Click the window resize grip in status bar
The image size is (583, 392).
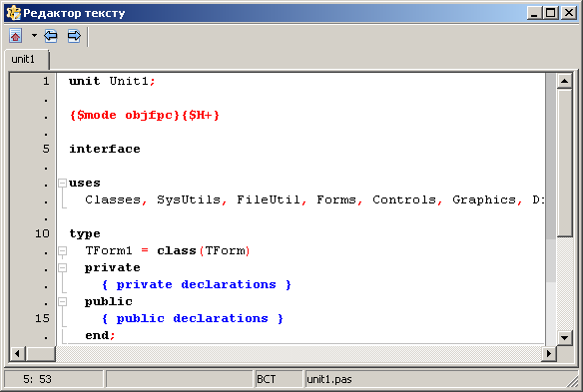tap(573, 382)
